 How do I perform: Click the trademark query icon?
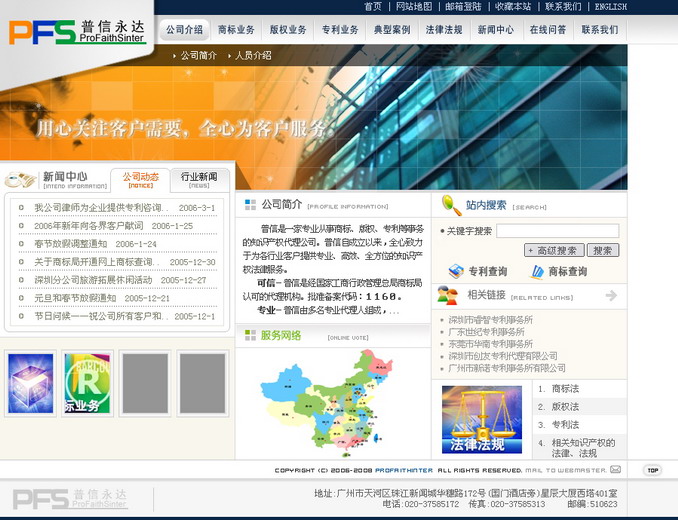click(537, 271)
